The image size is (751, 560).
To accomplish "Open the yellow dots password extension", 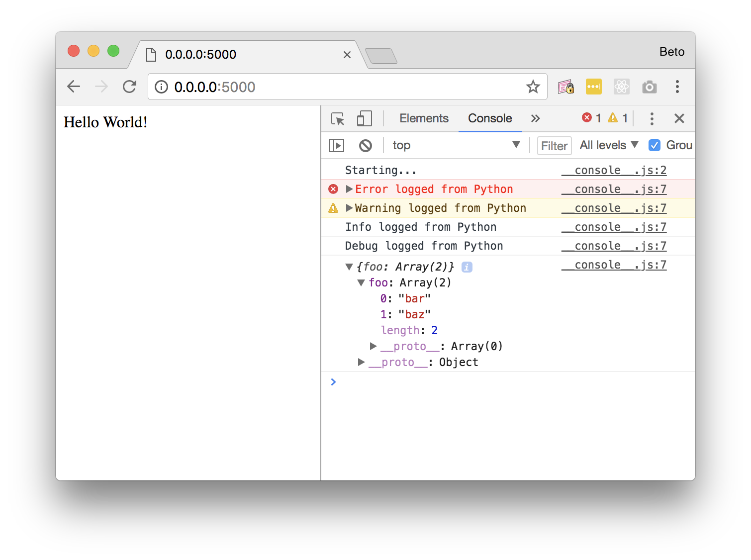I will (x=594, y=87).
